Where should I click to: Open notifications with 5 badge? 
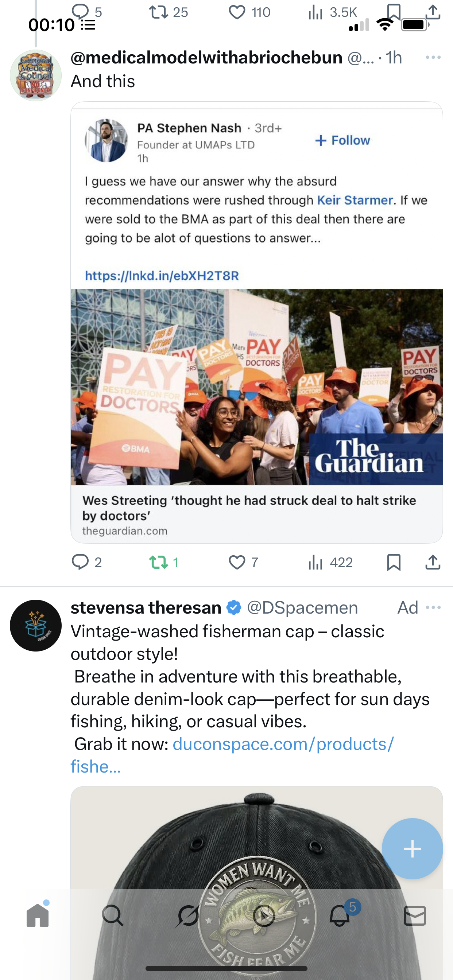click(340, 916)
